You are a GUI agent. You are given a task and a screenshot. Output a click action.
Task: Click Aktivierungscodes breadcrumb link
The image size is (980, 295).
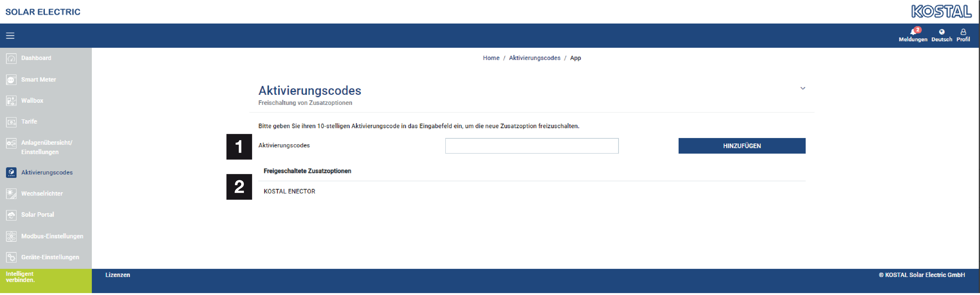tap(534, 58)
